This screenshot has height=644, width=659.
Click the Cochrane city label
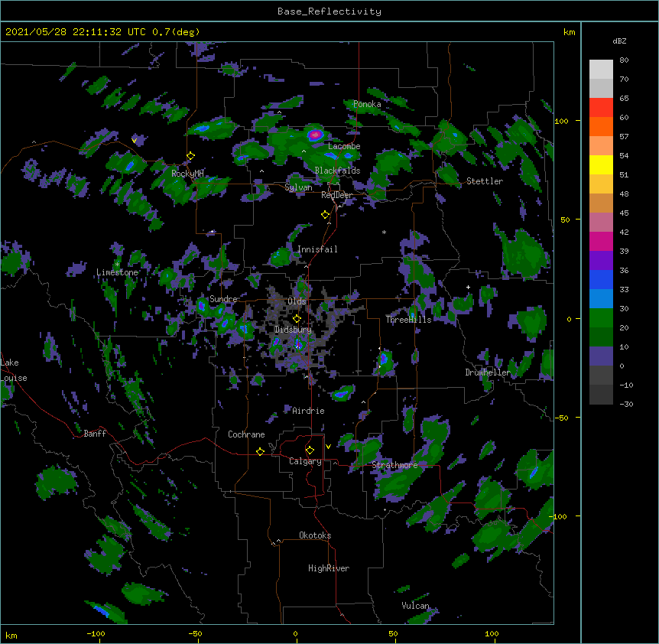click(x=246, y=434)
